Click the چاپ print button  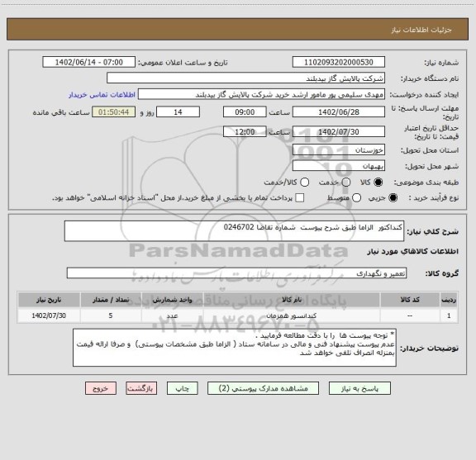coord(183,388)
